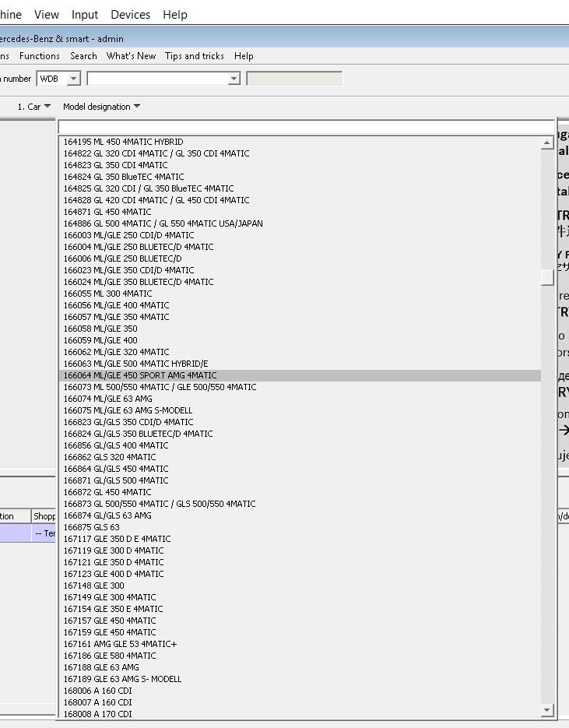
Task: Select 168006 A 160 CDI
Action: (x=300, y=691)
